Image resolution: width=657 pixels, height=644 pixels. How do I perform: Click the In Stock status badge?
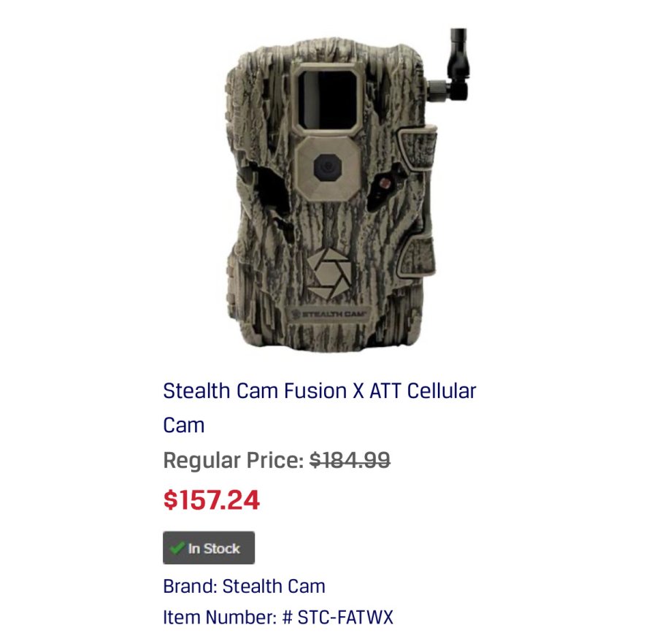tap(209, 548)
